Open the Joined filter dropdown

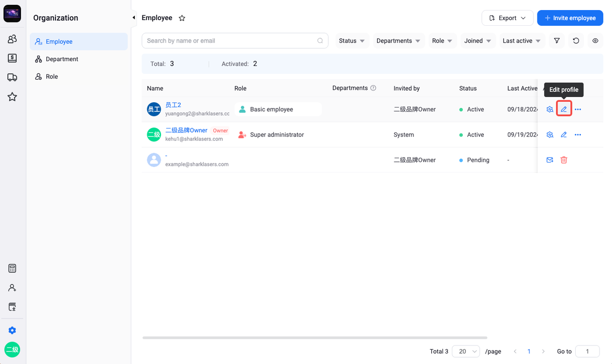pyautogui.click(x=478, y=41)
